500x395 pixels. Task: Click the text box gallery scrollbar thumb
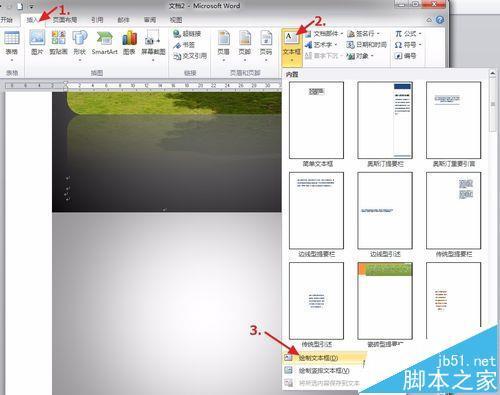click(x=493, y=105)
